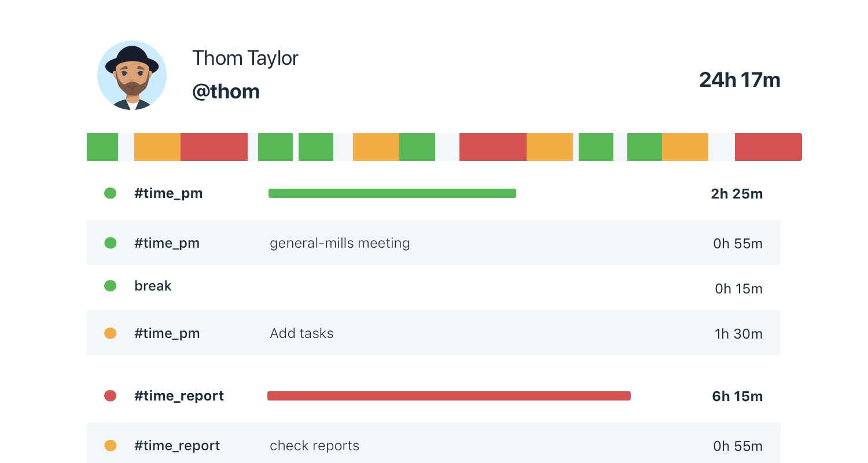The height and width of the screenshot is (463, 868).
Task: Click the red #time_report progress bar
Action: 448,396
